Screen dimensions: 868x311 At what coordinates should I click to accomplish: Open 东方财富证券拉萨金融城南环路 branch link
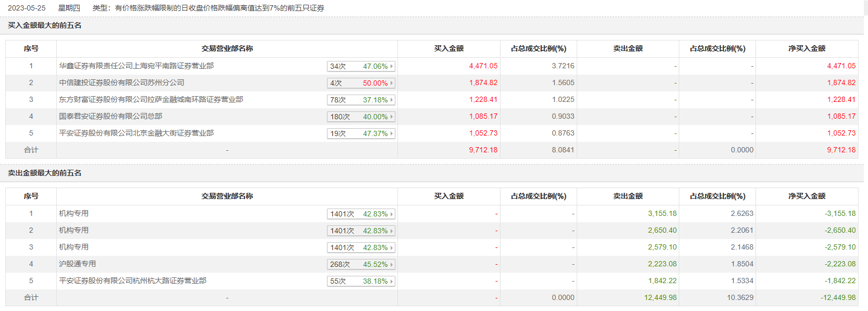151,99
